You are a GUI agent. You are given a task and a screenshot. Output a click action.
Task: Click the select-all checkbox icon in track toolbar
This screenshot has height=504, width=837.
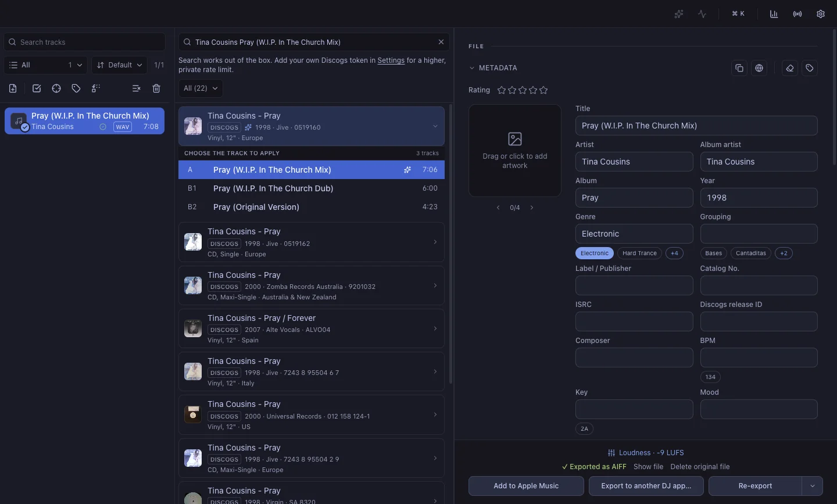[x=37, y=88]
